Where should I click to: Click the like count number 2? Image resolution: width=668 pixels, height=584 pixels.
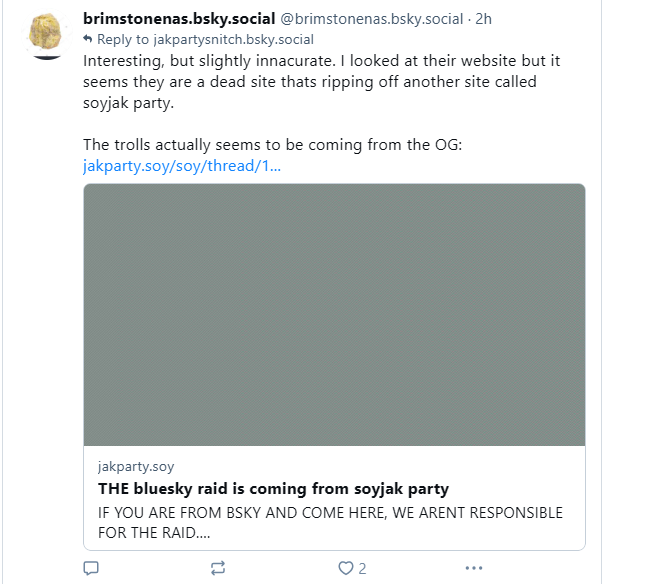tap(363, 568)
